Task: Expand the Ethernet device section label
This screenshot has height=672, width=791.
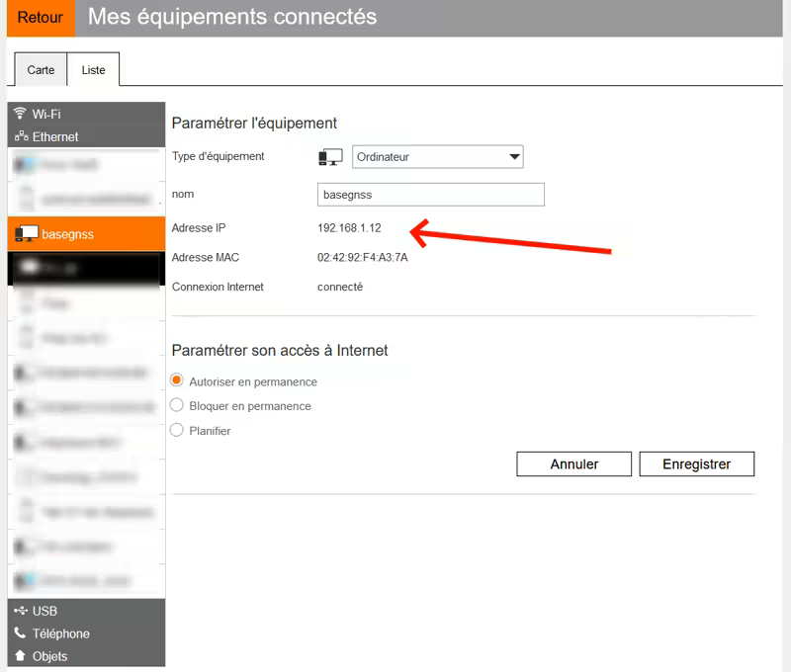Action: tap(55, 136)
